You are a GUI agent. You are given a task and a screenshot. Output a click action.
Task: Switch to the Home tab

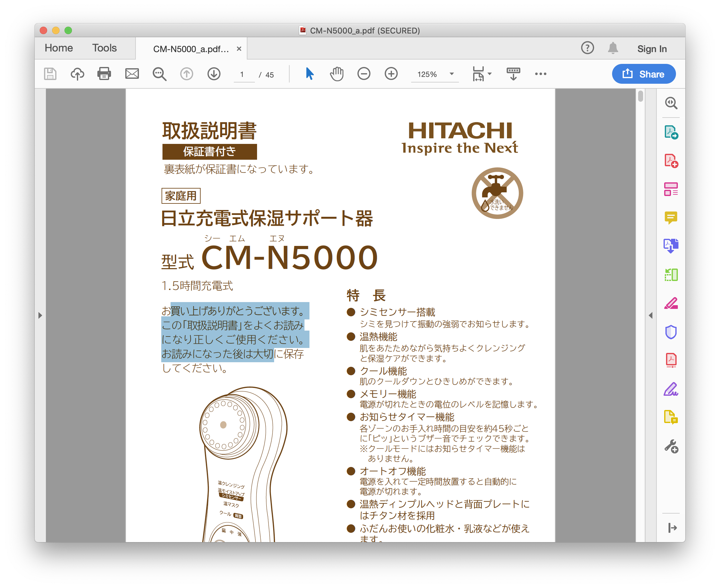[x=59, y=48]
